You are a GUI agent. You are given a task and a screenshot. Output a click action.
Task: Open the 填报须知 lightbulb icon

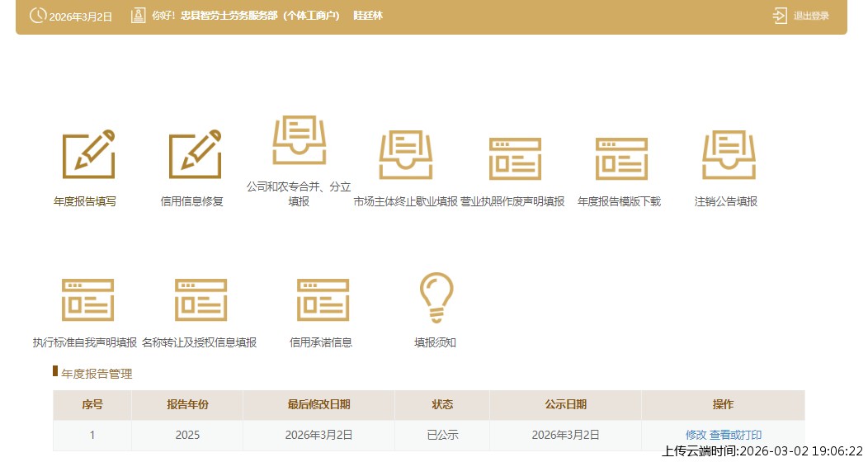[x=436, y=298]
